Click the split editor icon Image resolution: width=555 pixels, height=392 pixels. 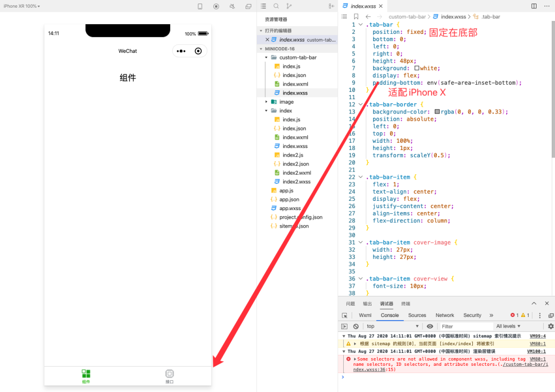coord(534,6)
